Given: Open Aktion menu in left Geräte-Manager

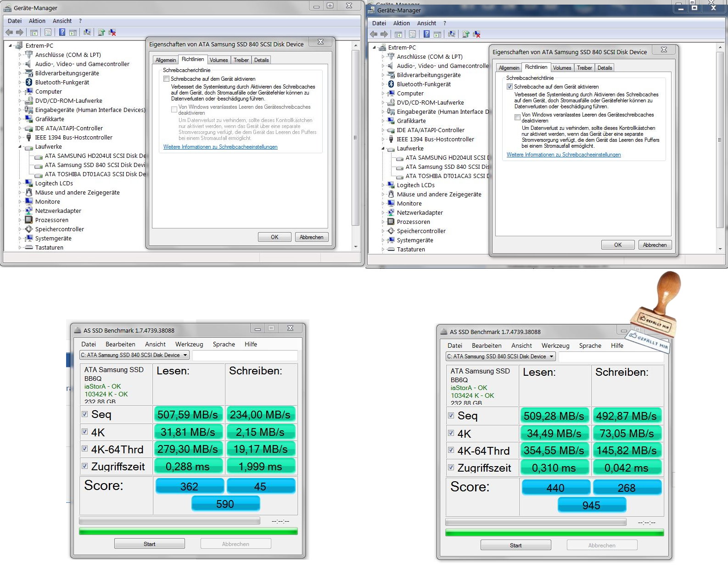Looking at the screenshot, I should click(37, 21).
